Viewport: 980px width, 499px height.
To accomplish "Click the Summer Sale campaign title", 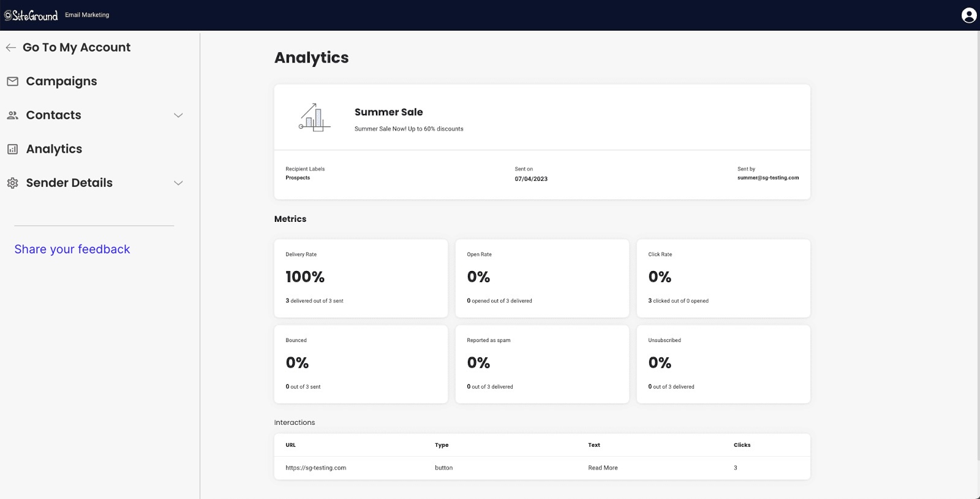I will 388,112.
